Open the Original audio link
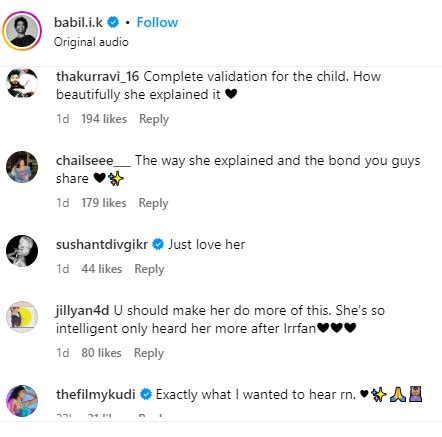 [91, 42]
